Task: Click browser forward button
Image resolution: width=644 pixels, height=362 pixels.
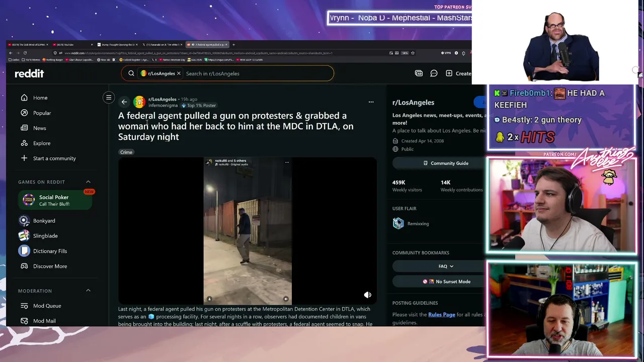Action: click(18, 53)
